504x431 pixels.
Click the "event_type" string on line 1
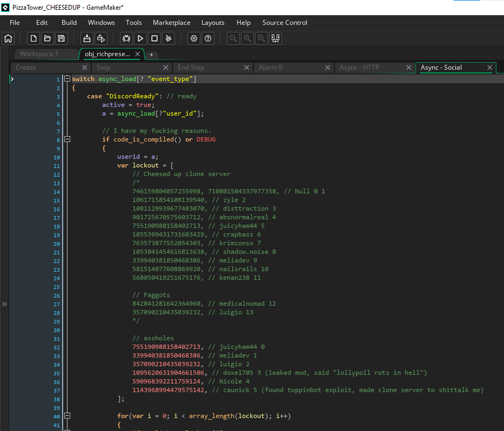(x=170, y=79)
